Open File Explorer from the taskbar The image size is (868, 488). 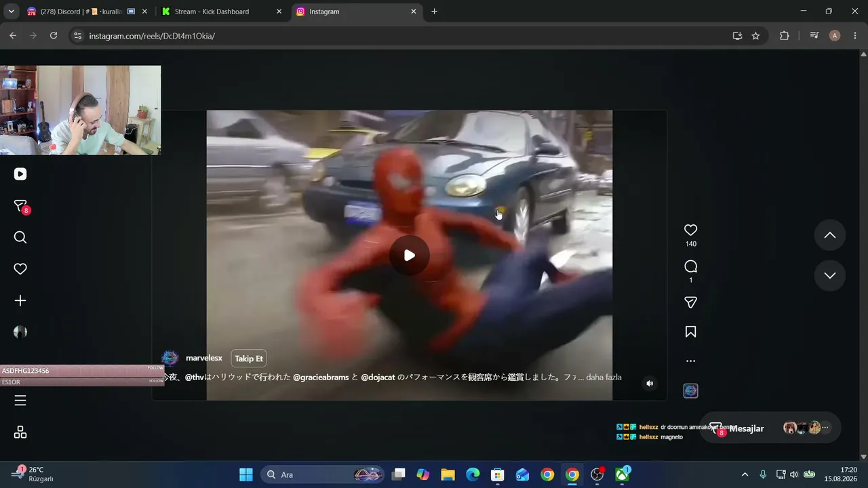click(x=448, y=474)
